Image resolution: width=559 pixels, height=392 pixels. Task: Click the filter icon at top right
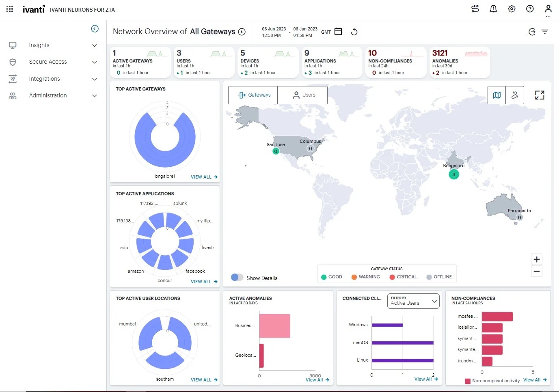(545, 32)
